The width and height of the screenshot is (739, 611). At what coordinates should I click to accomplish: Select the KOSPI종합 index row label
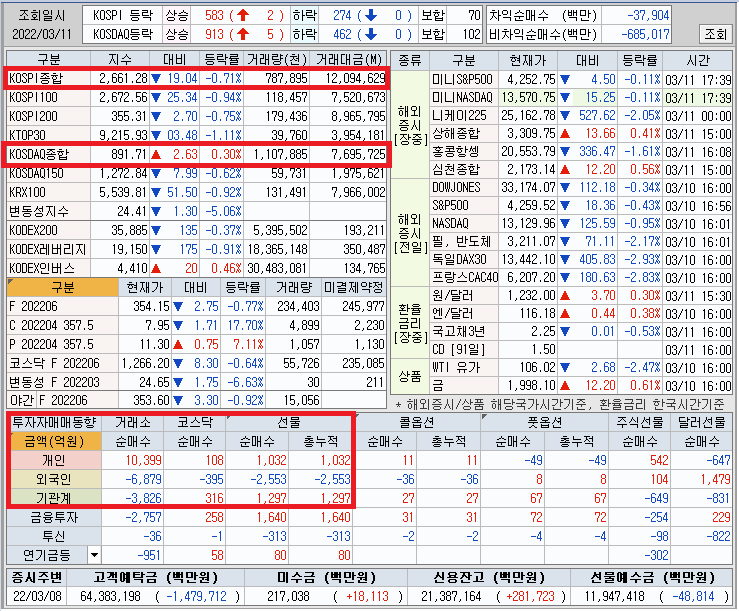click(36, 78)
